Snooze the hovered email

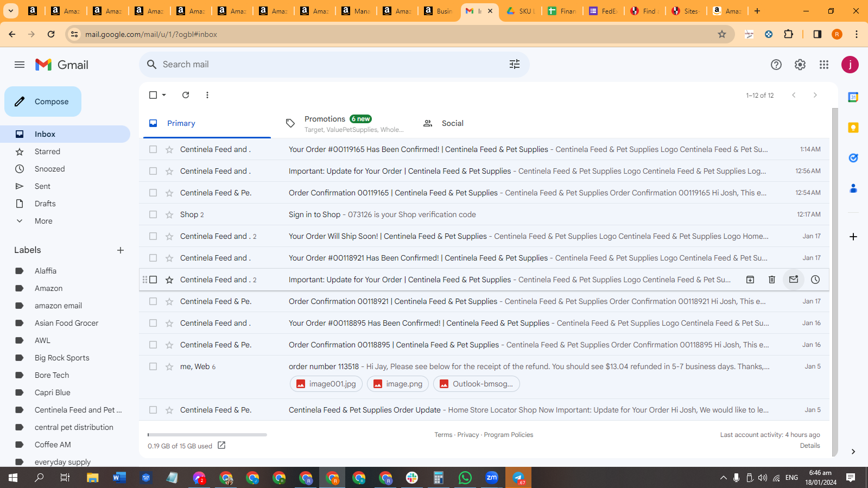pyautogui.click(x=815, y=280)
